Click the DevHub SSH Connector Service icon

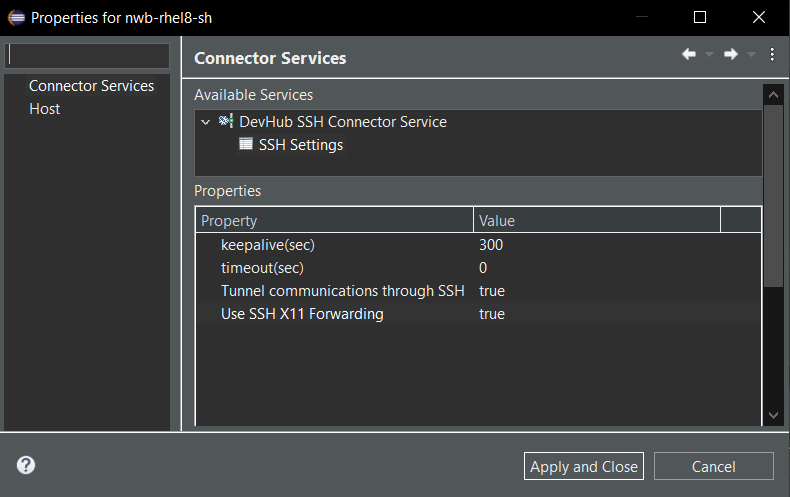click(x=226, y=122)
